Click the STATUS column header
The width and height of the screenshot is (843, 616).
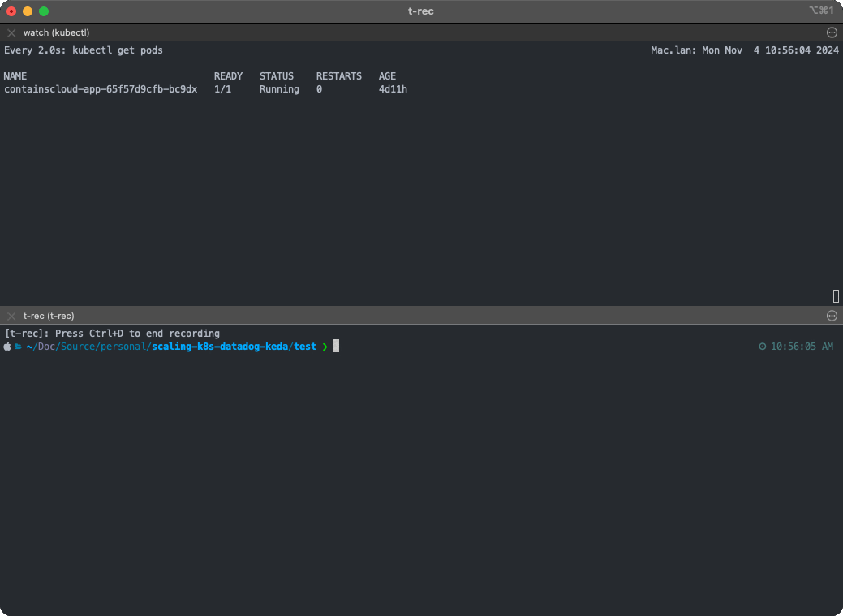pyautogui.click(x=277, y=75)
